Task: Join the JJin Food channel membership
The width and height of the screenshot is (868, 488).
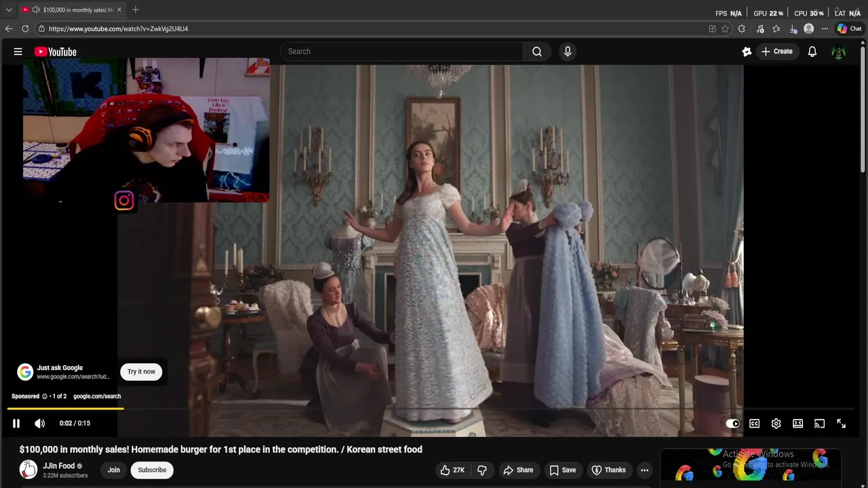Action: pos(113,470)
